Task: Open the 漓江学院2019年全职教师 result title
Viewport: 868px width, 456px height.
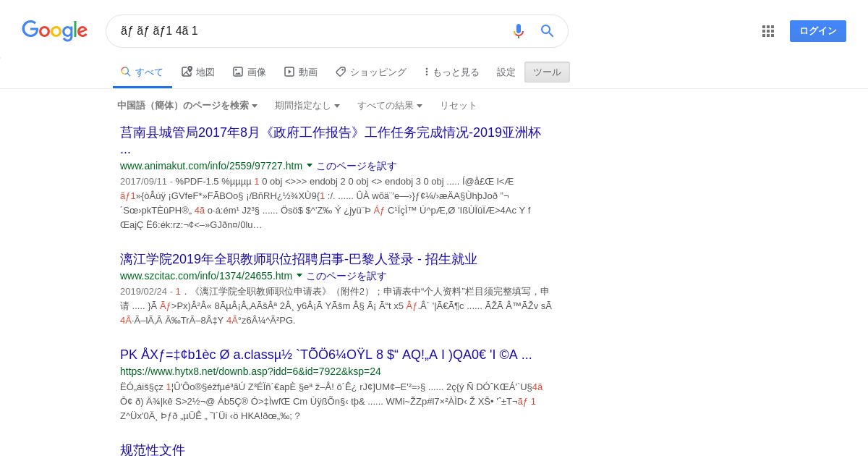Action: [x=299, y=259]
